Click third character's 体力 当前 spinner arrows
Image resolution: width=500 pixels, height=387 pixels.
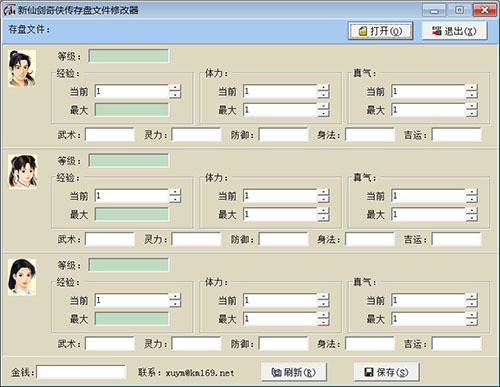point(323,300)
